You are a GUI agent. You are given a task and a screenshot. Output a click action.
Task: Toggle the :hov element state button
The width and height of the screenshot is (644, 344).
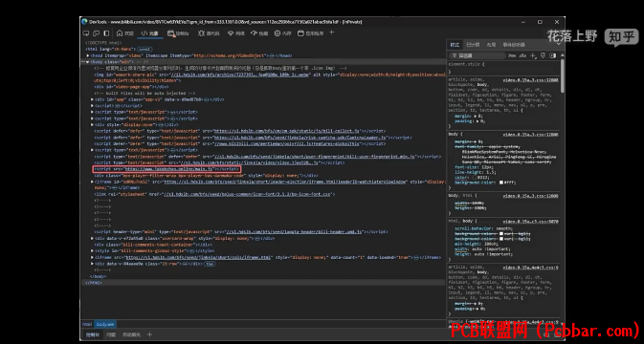click(x=512, y=55)
